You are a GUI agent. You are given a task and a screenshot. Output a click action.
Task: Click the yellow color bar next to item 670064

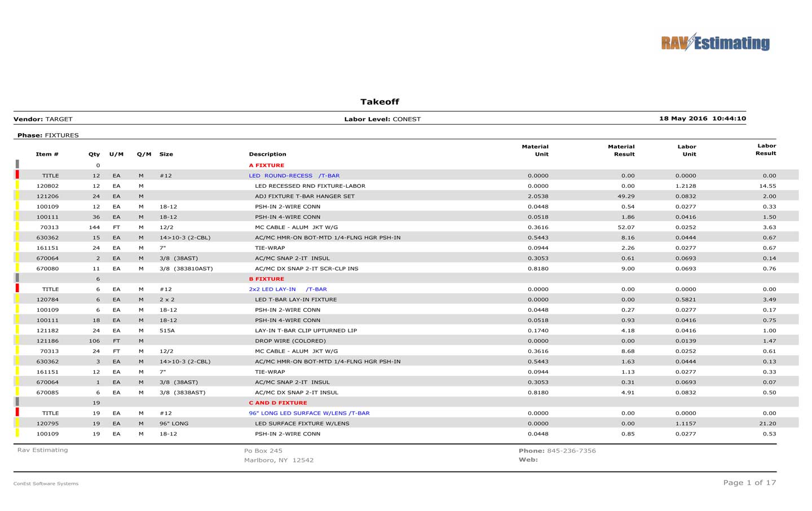coord(17,258)
